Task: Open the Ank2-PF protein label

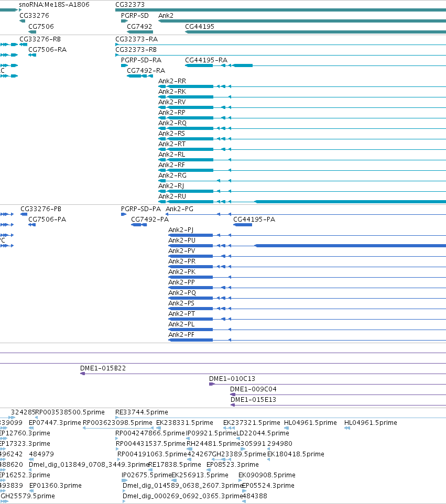Action: coord(181,335)
